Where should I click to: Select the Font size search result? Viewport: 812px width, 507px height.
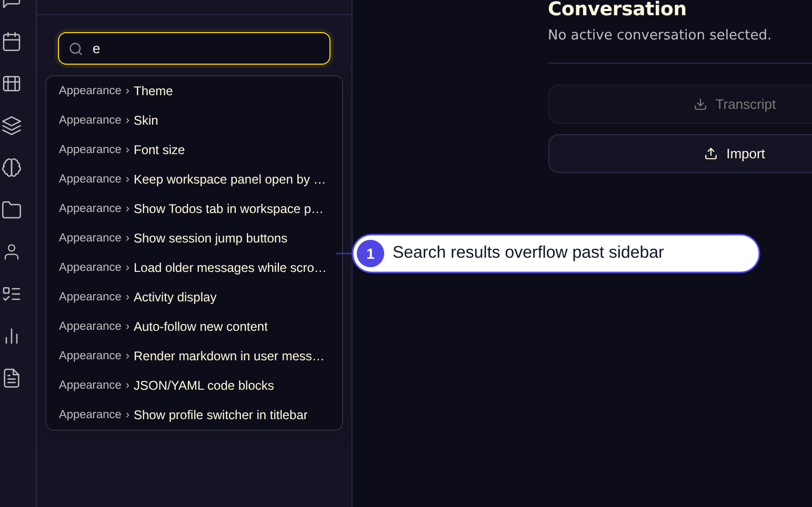194,150
